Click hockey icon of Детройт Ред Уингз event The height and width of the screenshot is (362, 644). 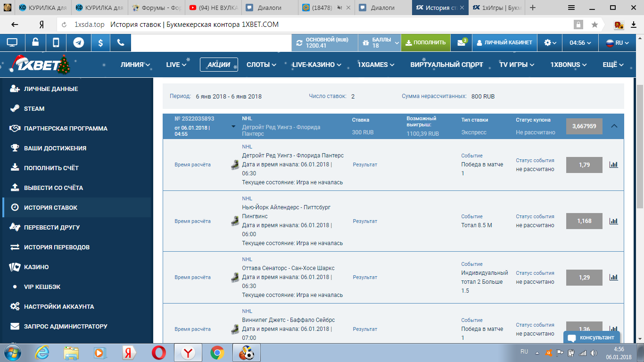235,165
